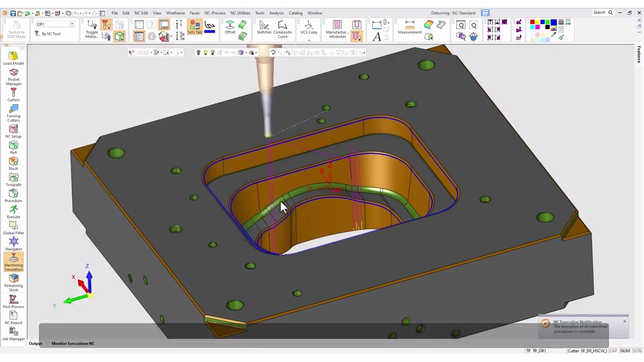Image resolution: width=644 pixels, height=362 pixels.
Task: Save file from quick access toolbar
Action: pos(13,13)
